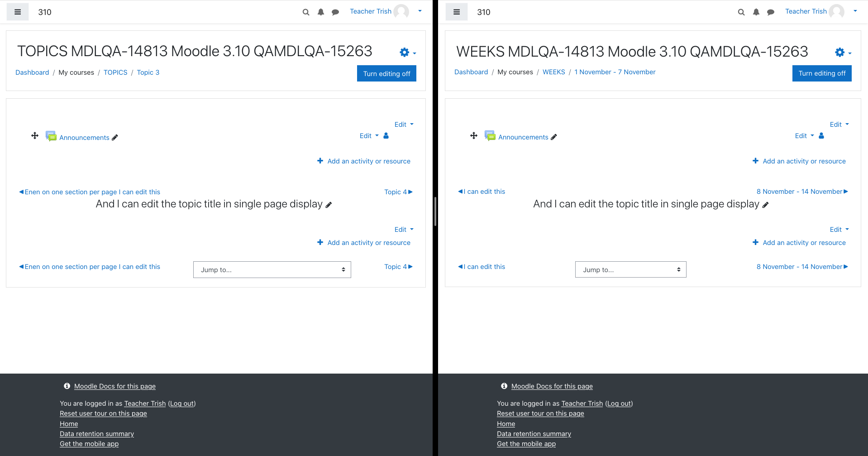Go to Dashboard breadcrumb in WEEKS window
This screenshot has width=868, height=456.
point(471,72)
